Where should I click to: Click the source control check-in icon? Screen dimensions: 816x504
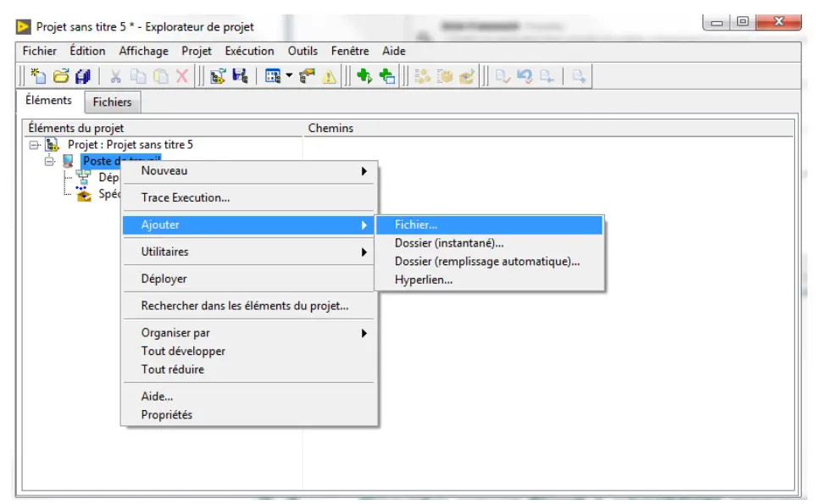click(502, 76)
